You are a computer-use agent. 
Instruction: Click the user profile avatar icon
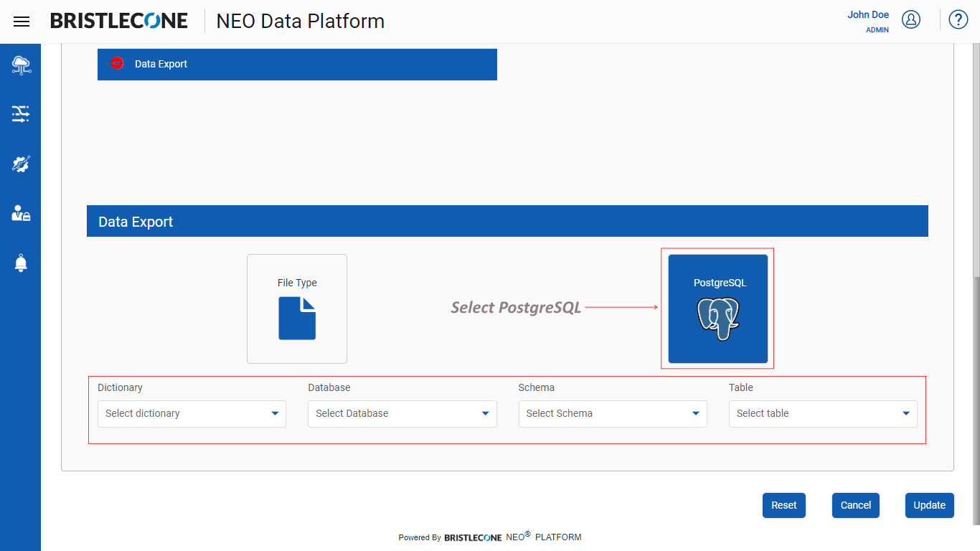coord(911,20)
